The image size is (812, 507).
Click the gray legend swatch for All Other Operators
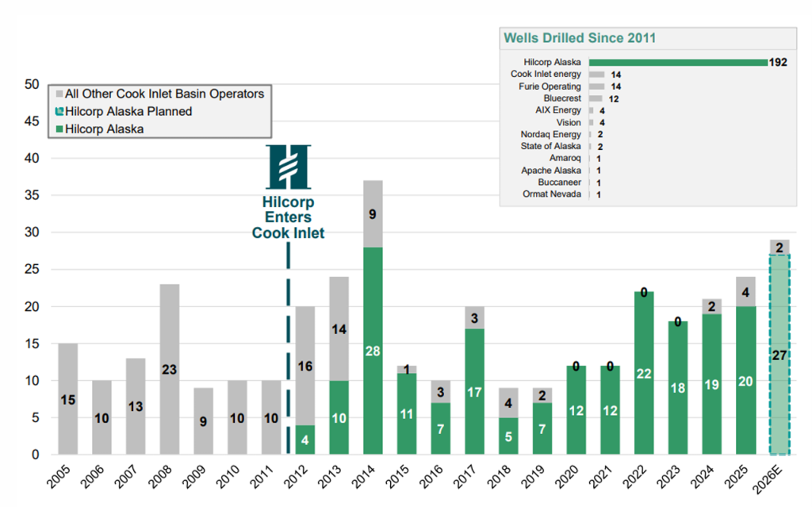[59, 94]
